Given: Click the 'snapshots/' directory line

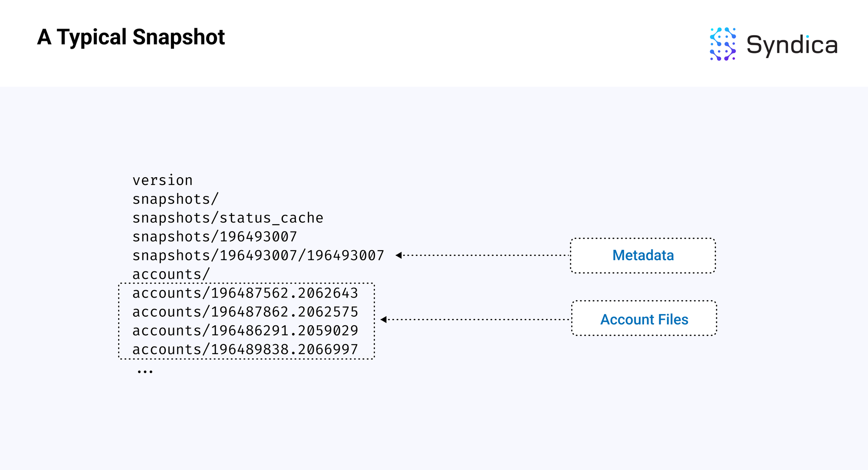Looking at the screenshot, I should pos(175,199).
